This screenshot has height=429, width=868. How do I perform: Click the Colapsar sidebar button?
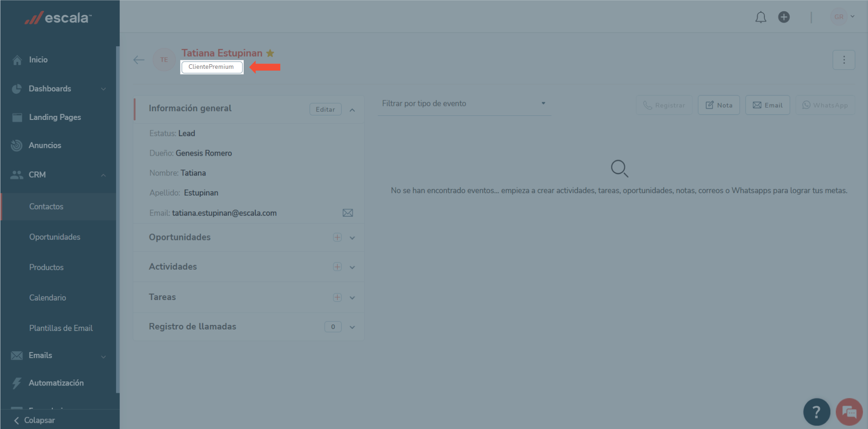pyautogui.click(x=34, y=420)
